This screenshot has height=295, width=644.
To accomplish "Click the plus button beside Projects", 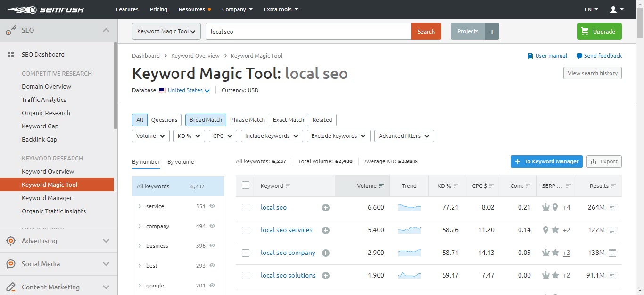I will pyautogui.click(x=492, y=32).
